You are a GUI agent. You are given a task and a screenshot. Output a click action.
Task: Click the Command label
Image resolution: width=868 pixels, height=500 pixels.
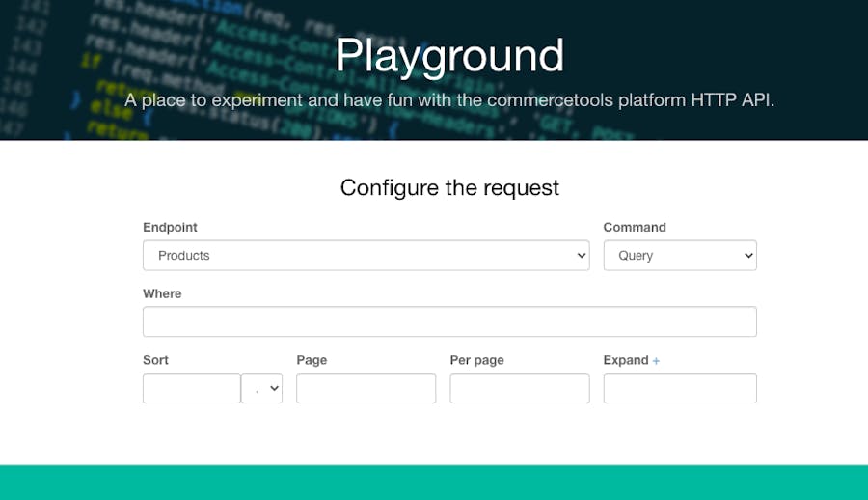tap(635, 227)
